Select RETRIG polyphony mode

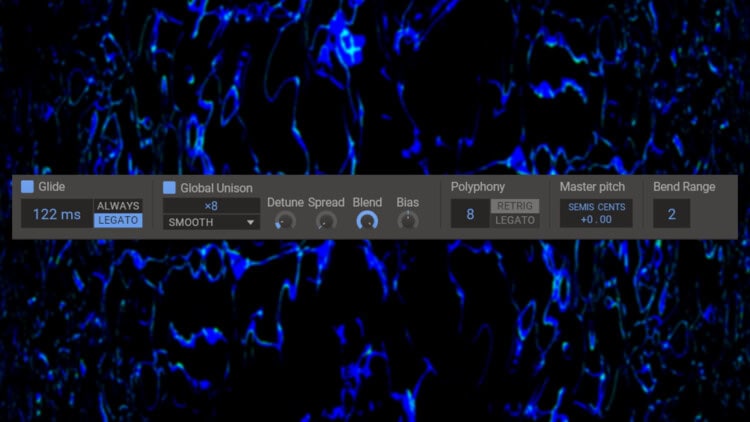click(515, 206)
